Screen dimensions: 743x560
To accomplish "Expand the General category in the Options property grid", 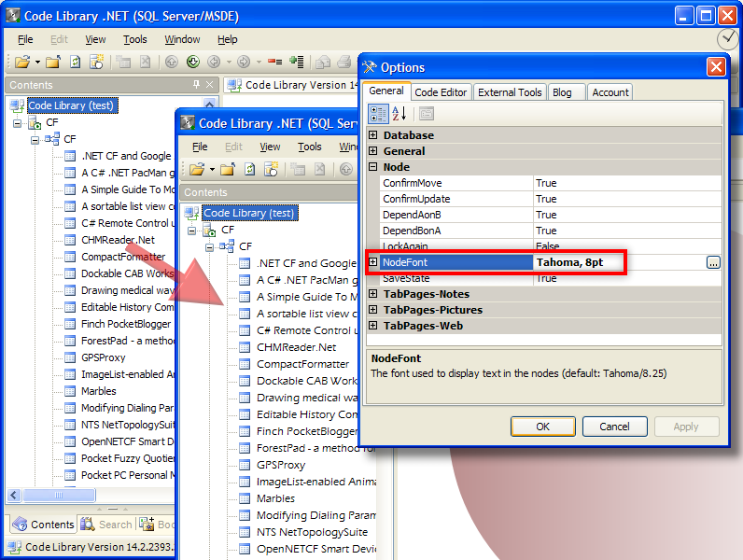I will coord(373,151).
